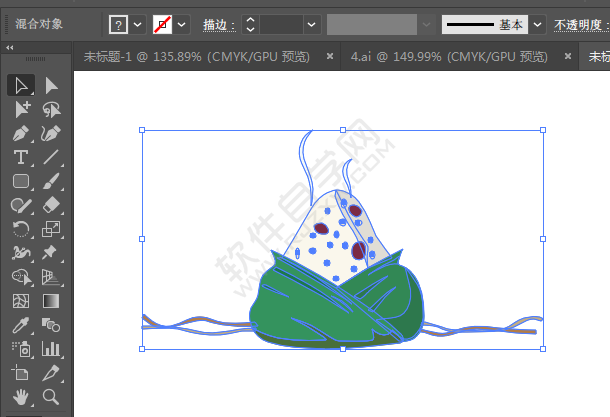The height and width of the screenshot is (417, 610).
Task: Select the Zoom magnifier tool
Action: (x=51, y=397)
